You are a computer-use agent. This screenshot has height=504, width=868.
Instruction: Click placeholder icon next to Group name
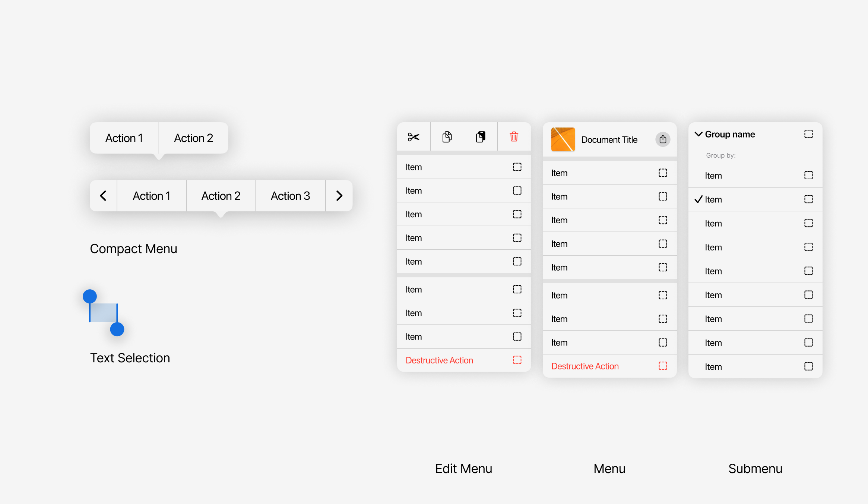pyautogui.click(x=808, y=134)
